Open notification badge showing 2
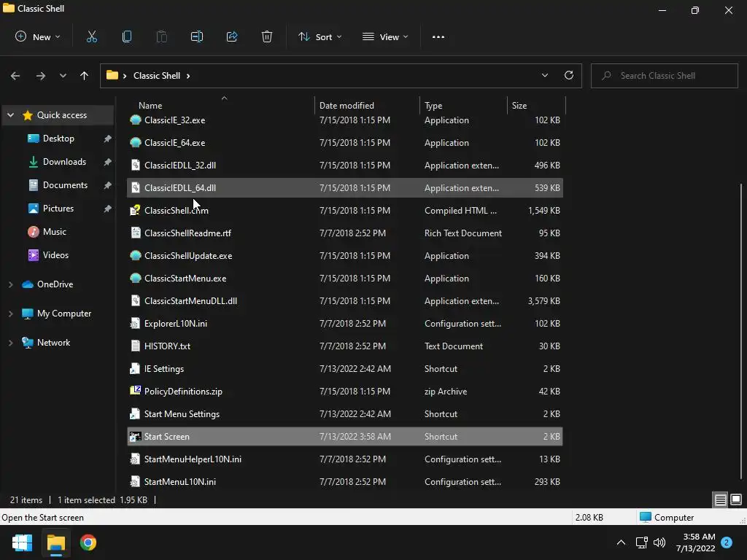This screenshot has height=560, width=747. click(x=727, y=542)
